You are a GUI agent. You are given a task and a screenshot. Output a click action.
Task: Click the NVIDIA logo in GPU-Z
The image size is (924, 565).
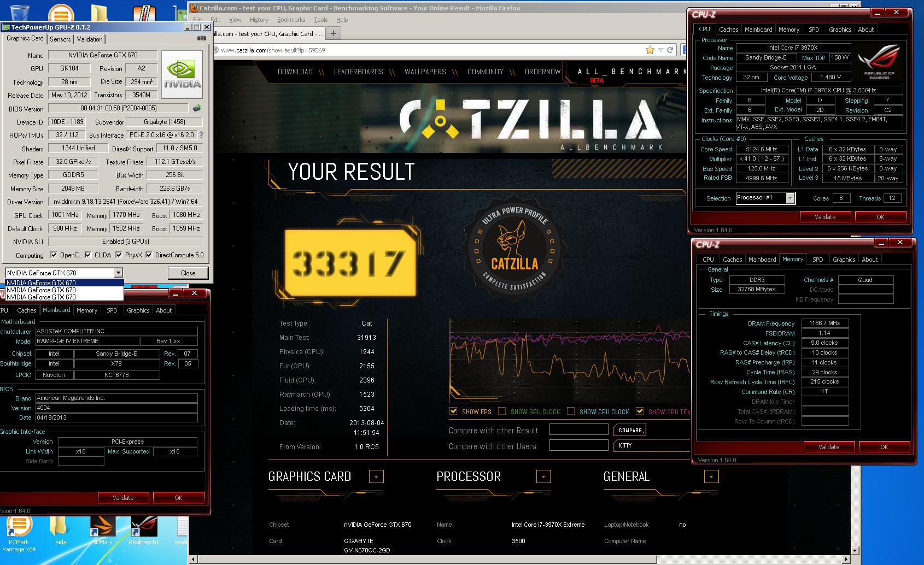[x=183, y=75]
